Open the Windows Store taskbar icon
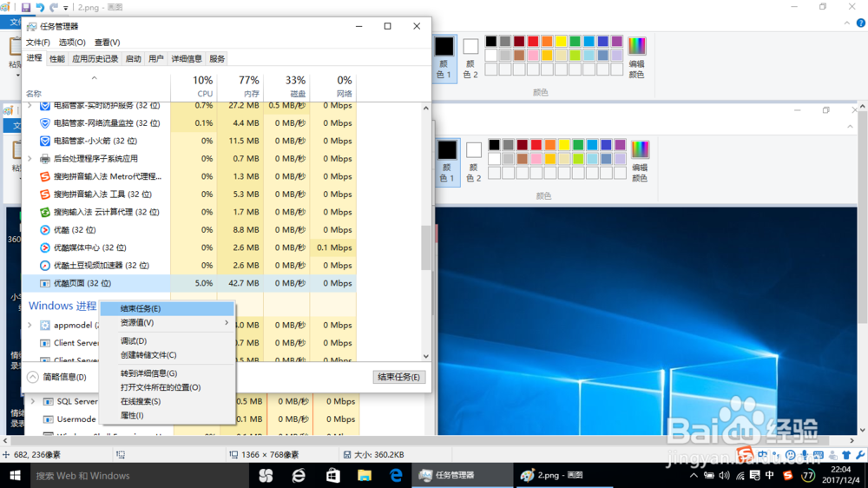The height and width of the screenshot is (488, 868). click(x=332, y=475)
